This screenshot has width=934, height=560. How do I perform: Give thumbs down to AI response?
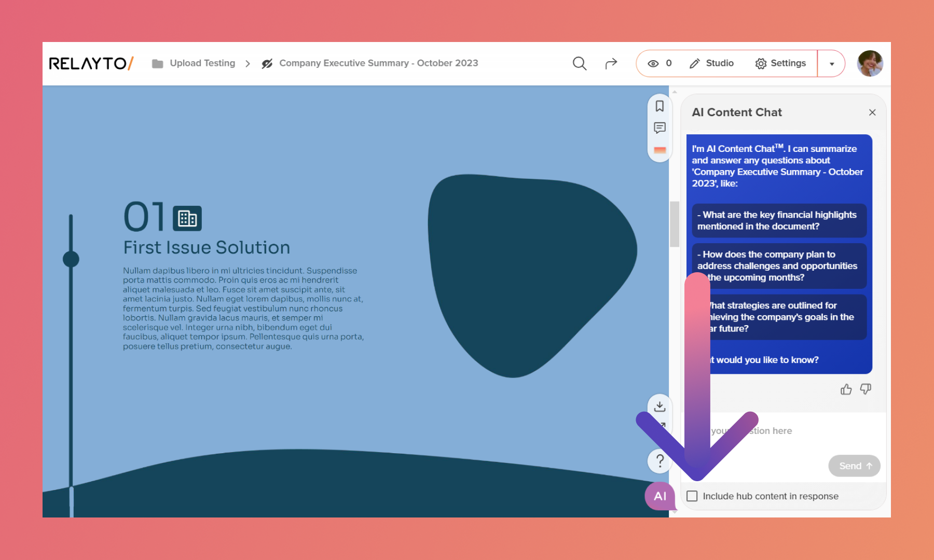[866, 389]
